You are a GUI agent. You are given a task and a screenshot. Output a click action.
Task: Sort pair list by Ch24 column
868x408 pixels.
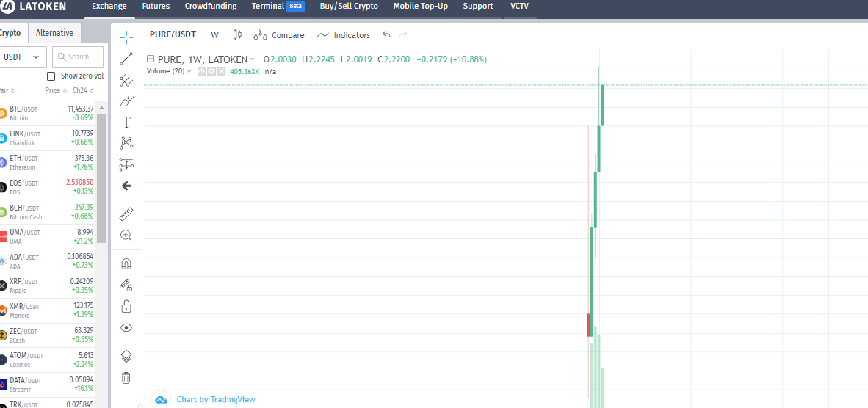tap(83, 91)
